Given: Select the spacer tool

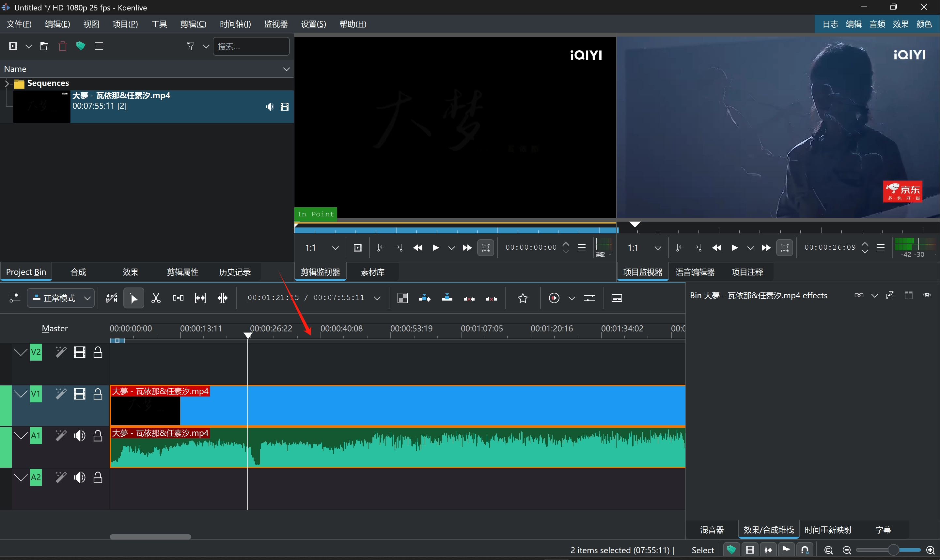Looking at the screenshot, I should pos(178,299).
